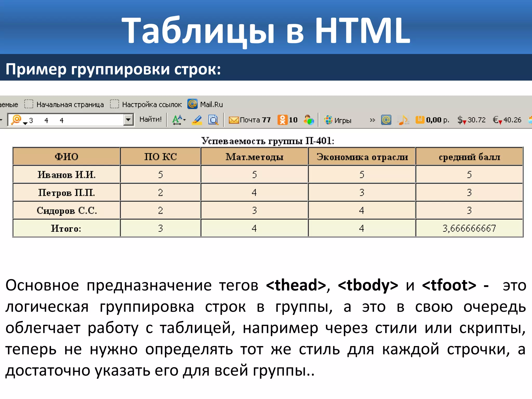This screenshot has width=532, height=399.
Task: Click the blue @ agent icon
Action: click(x=386, y=120)
